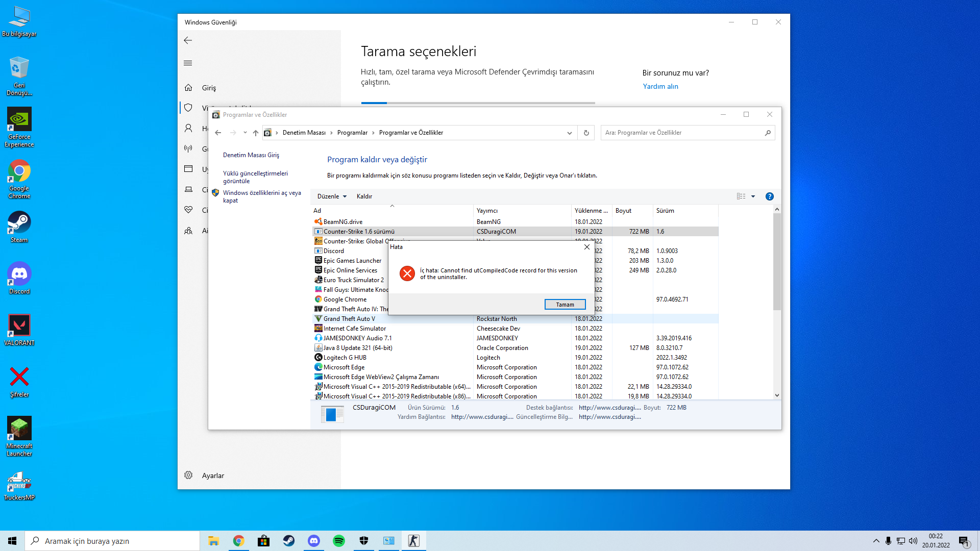This screenshot has width=980, height=551.
Task: Open the Giriş home item
Action: point(209,88)
